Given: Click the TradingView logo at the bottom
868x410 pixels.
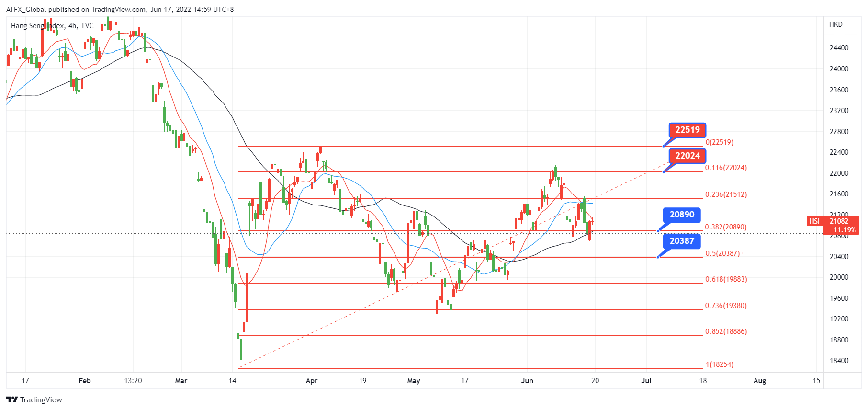Looking at the screenshot, I should click(34, 399).
